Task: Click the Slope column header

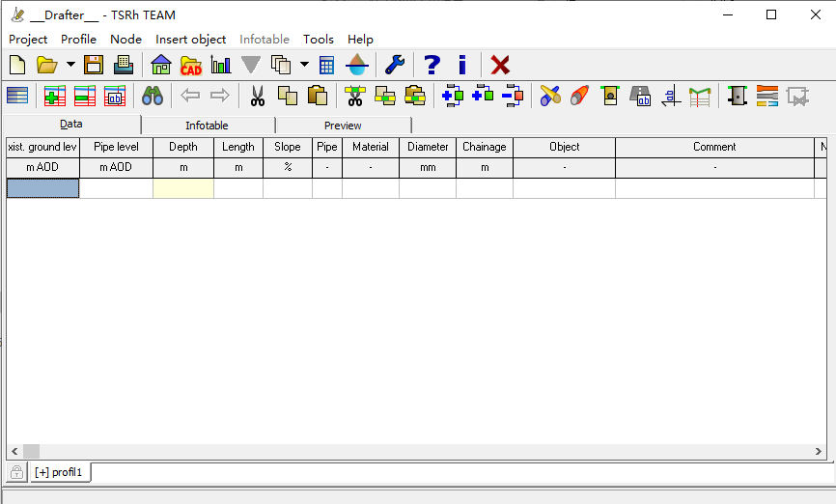Action: [x=288, y=147]
